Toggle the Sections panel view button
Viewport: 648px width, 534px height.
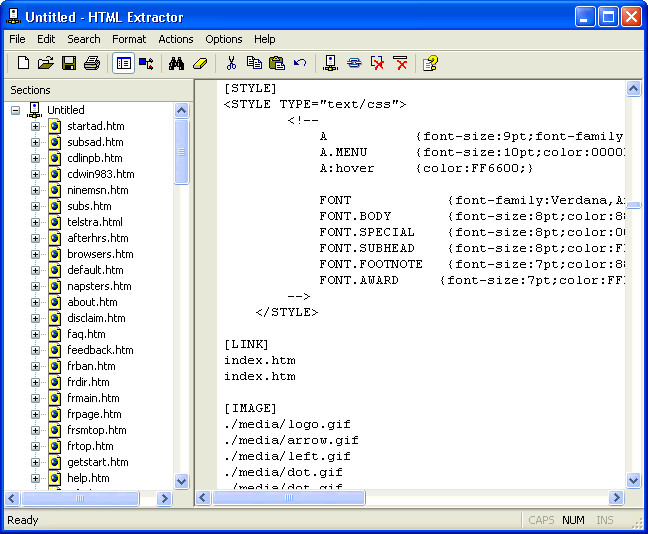click(123, 63)
